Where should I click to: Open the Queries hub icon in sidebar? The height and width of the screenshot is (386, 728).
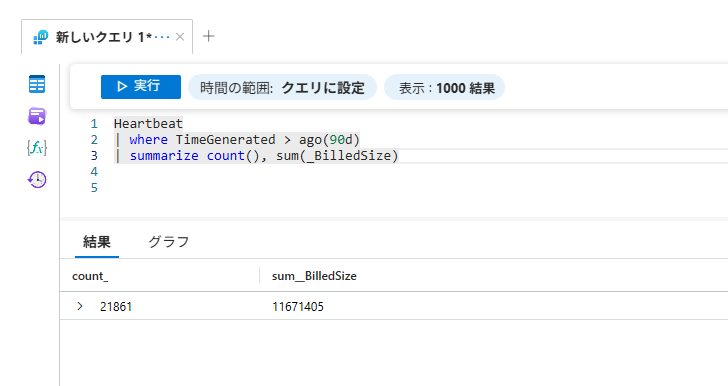tap(37, 116)
